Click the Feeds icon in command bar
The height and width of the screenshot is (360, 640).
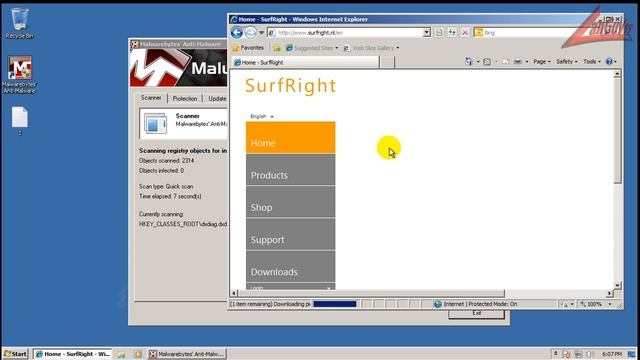(x=487, y=62)
